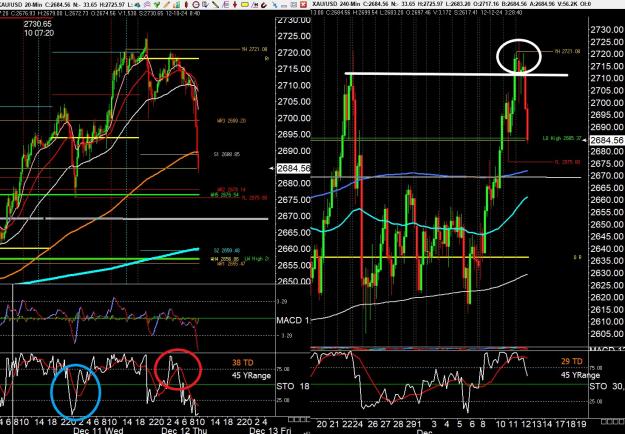Click '45 YRange' under the 29 TD label
625x434 pixels.
click(x=580, y=375)
